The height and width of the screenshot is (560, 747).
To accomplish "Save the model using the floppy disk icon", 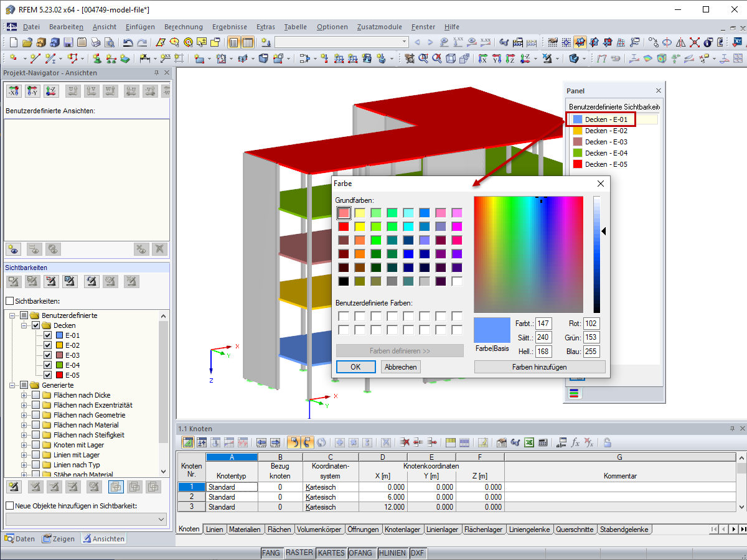I will [68, 42].
